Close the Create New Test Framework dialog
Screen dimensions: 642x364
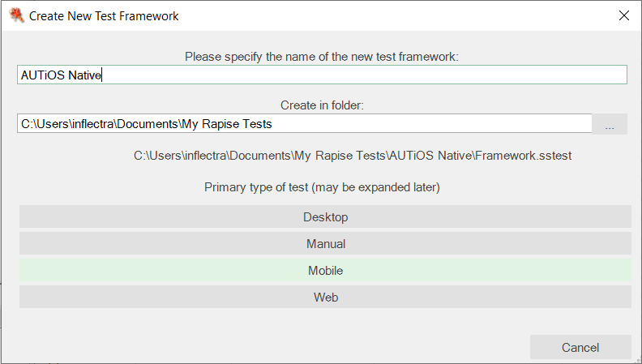pyautogui.click(x=623, y=15)
